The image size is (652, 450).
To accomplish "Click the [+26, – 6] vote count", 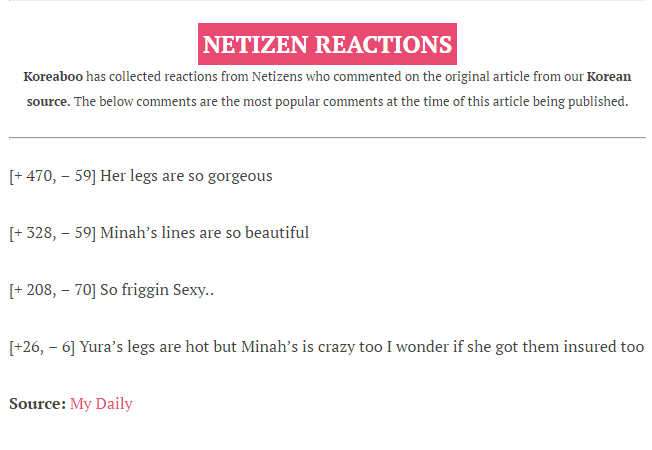I will pos(42,347).
